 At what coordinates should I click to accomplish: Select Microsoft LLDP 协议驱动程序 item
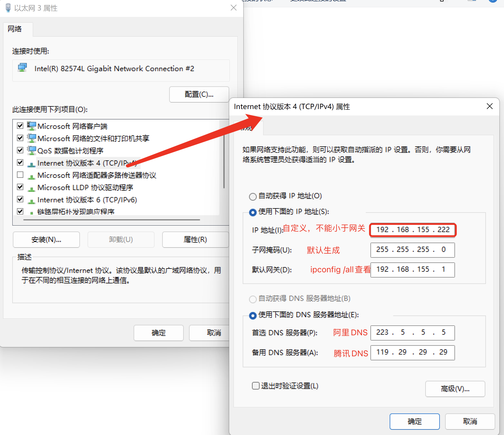[85, 187]
